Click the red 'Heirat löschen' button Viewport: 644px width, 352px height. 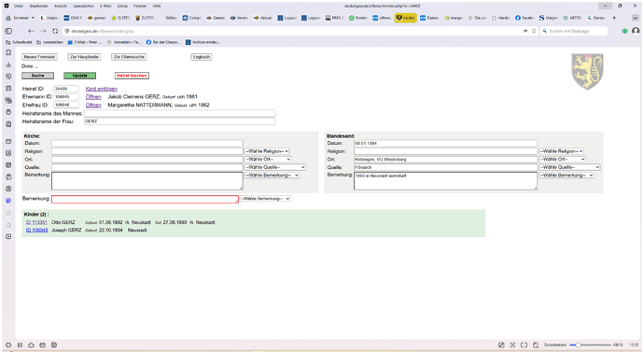click(x=132, y=76)
